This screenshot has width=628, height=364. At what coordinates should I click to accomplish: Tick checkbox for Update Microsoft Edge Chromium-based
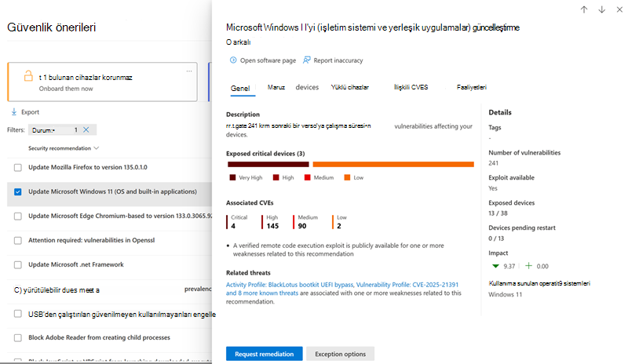(17, 217)
